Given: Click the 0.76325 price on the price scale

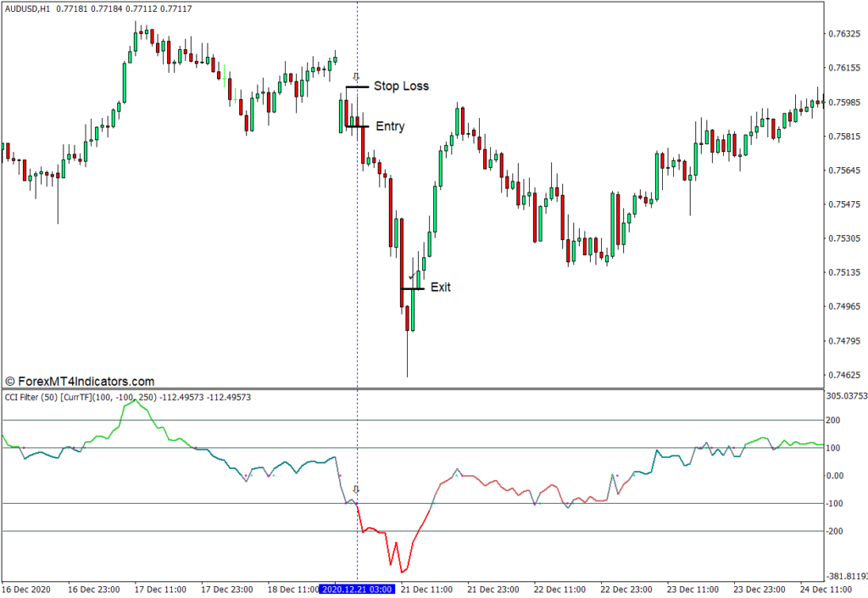Looking at the screenshot, I should 845,34.
